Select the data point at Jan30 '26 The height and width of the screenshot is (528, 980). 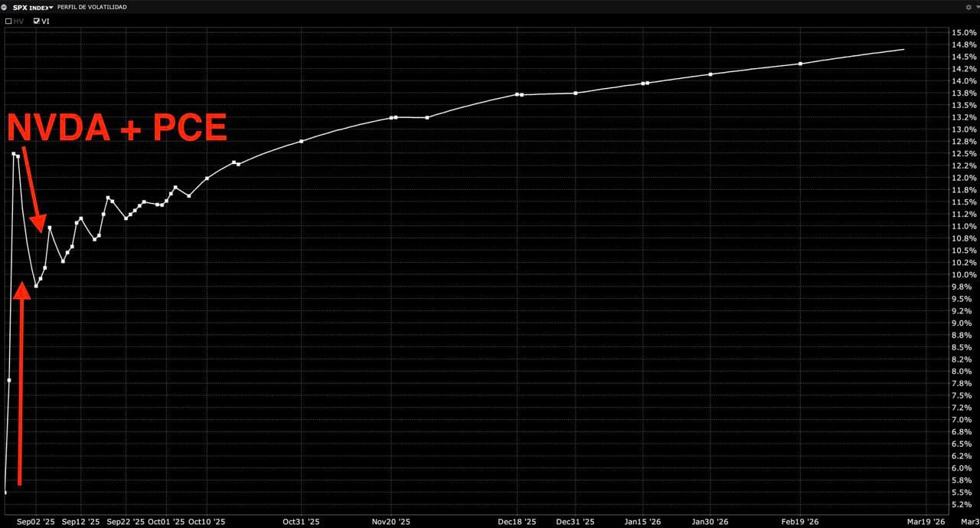tap(710, 74)
